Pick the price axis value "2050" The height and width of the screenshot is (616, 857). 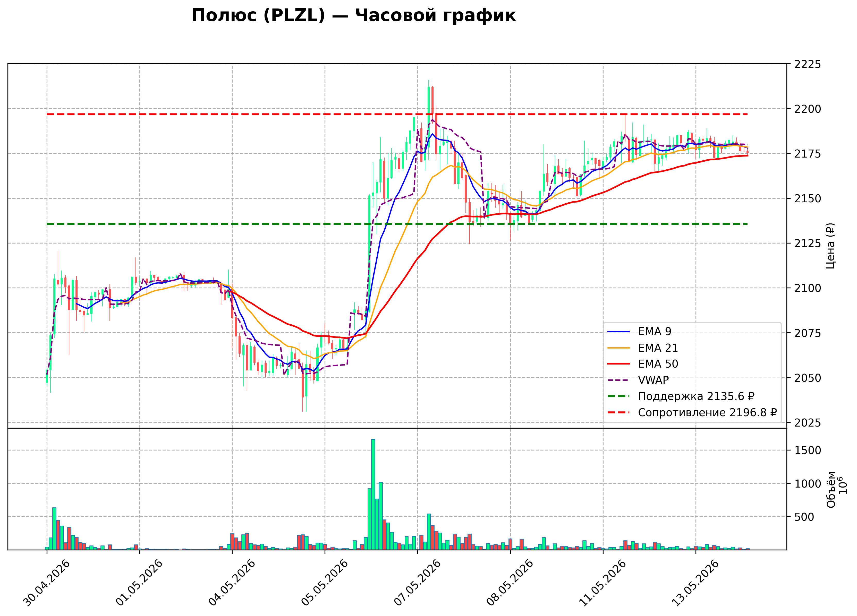(x=808, y=378)
